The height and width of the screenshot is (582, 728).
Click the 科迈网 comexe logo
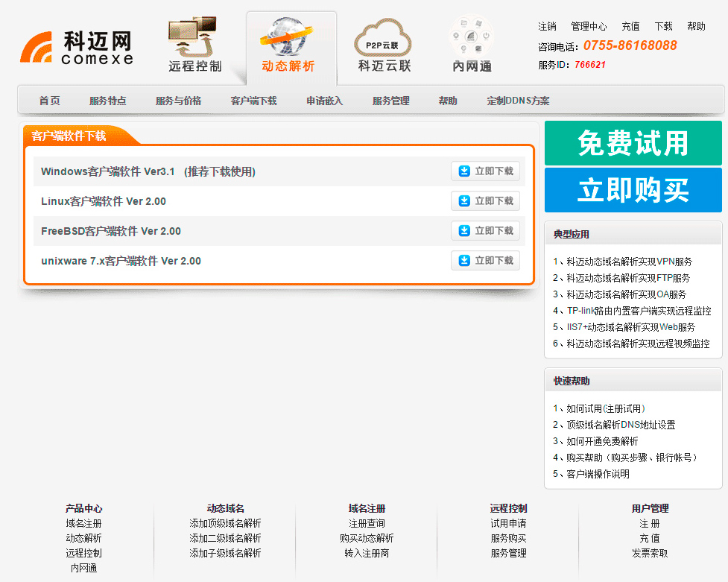[77, 47]
